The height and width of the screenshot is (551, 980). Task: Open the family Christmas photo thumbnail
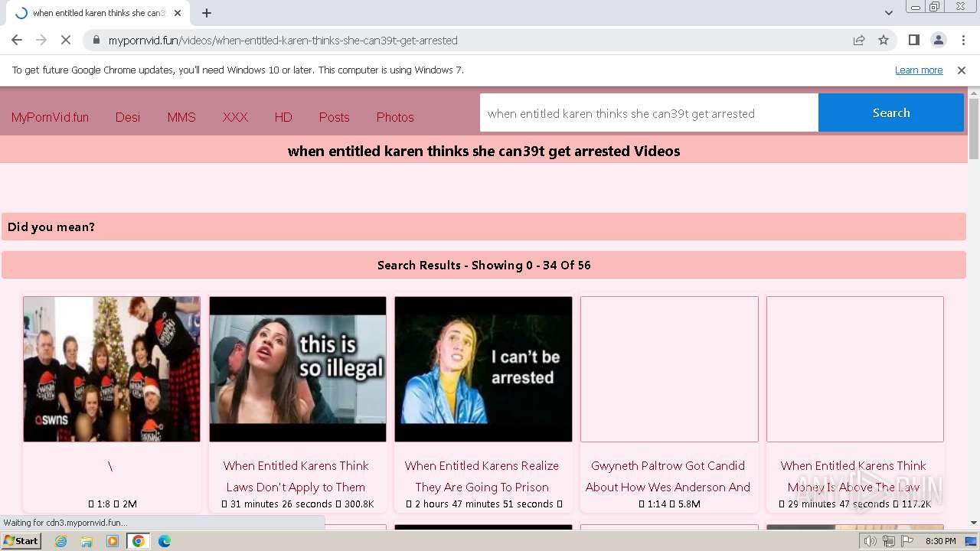tap(112, 369)
